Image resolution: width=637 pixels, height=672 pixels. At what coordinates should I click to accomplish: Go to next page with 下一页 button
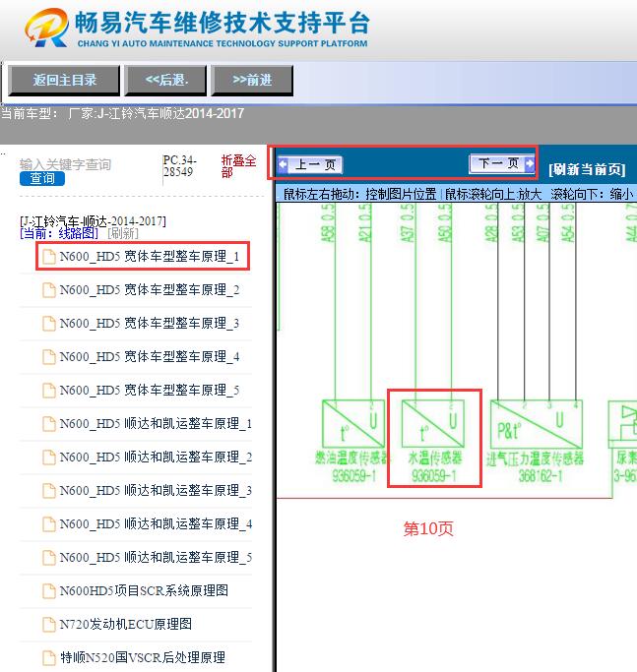point(502,163)
